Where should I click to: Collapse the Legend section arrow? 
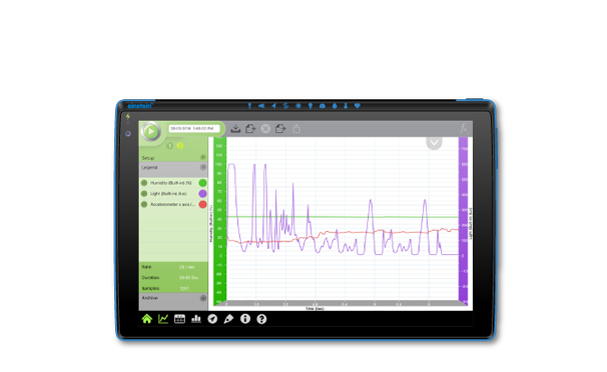(x=203, y=167)
